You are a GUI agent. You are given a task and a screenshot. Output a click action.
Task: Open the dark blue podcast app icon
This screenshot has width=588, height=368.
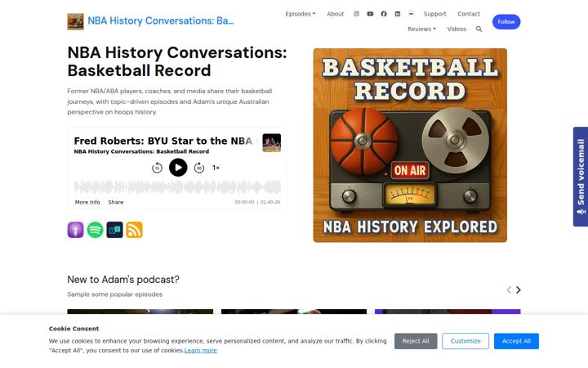click(115, 230)
